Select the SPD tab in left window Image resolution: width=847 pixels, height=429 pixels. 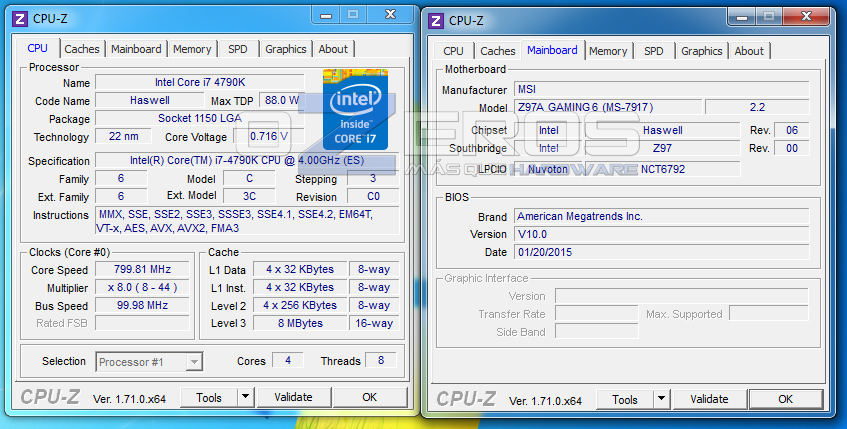pyautogui.click(x=238, y=49)
